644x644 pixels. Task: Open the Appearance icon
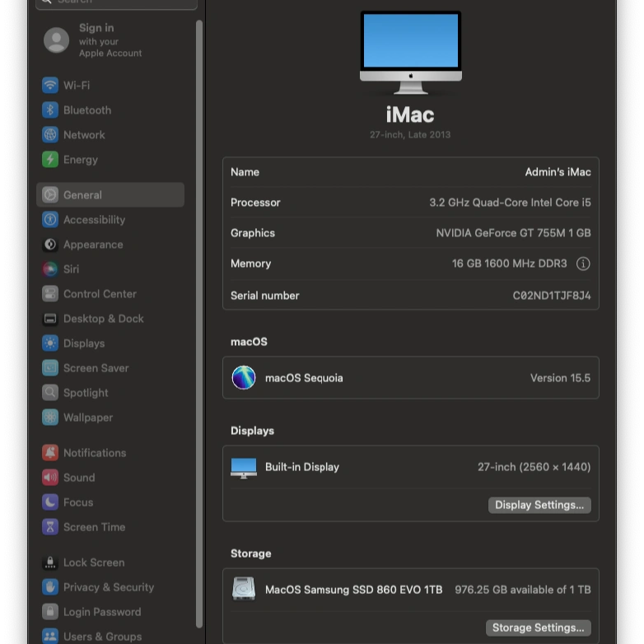(50, 245)
